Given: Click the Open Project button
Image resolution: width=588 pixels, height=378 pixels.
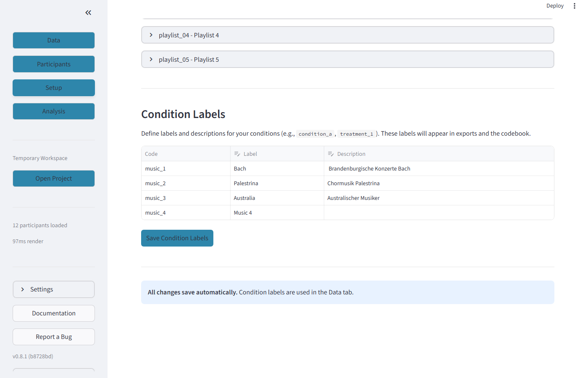Looking at the screenshot, I should pos(54,178).
